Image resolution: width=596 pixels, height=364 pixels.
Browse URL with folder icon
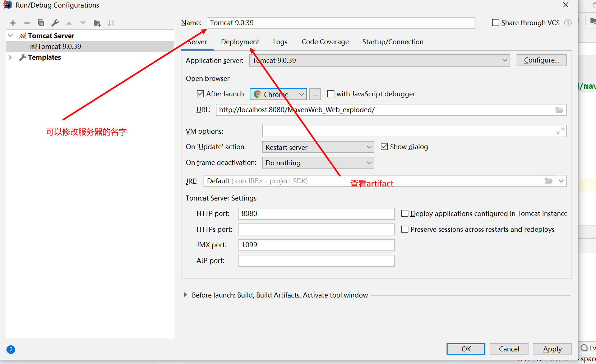559,110
